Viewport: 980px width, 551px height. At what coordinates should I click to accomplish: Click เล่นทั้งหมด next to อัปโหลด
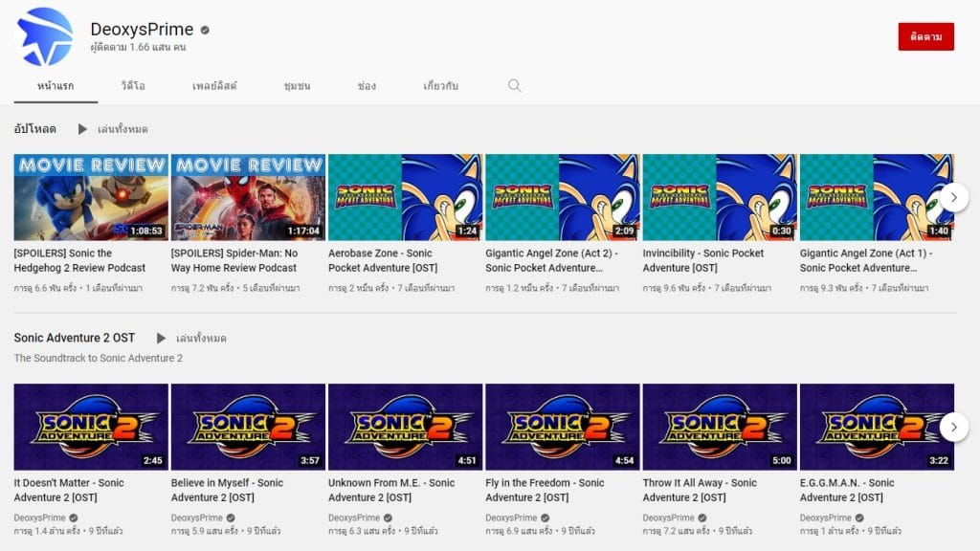pyautogui.click(x=122, y=129)
